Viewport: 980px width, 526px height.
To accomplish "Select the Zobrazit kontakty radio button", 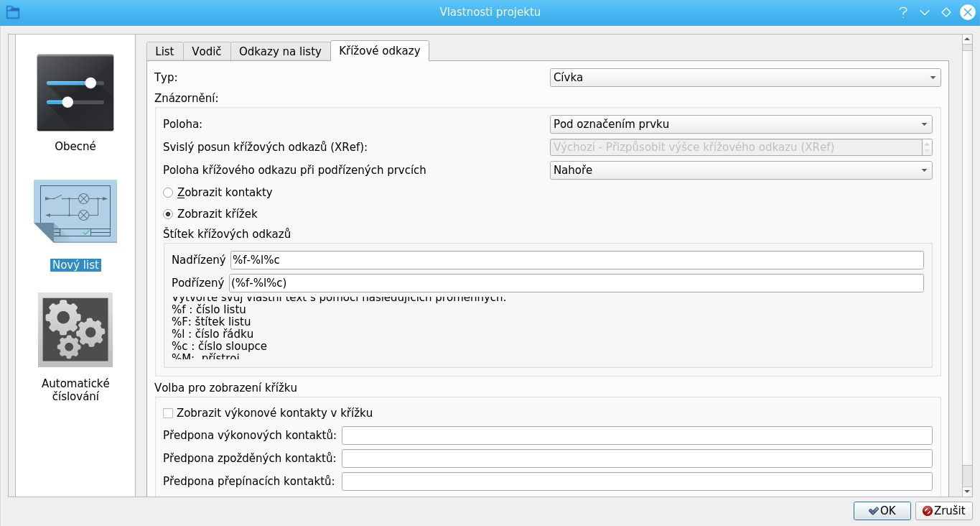I will coord(168,193).
